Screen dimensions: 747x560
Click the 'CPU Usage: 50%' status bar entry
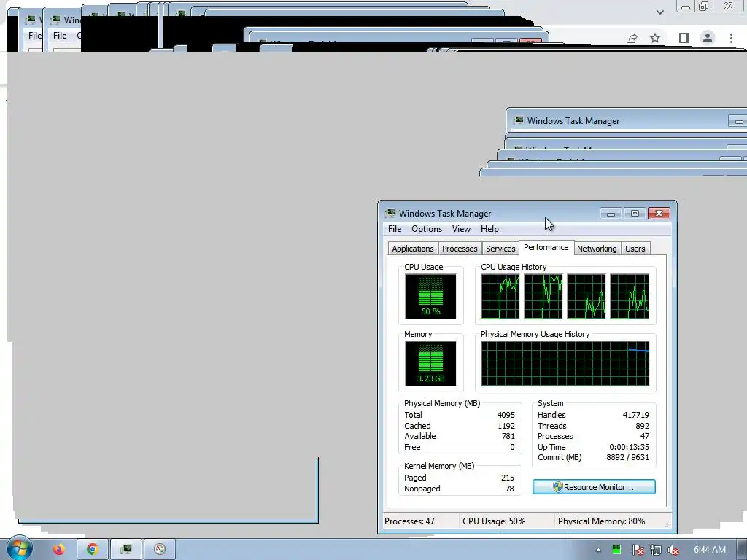[494, 521]
